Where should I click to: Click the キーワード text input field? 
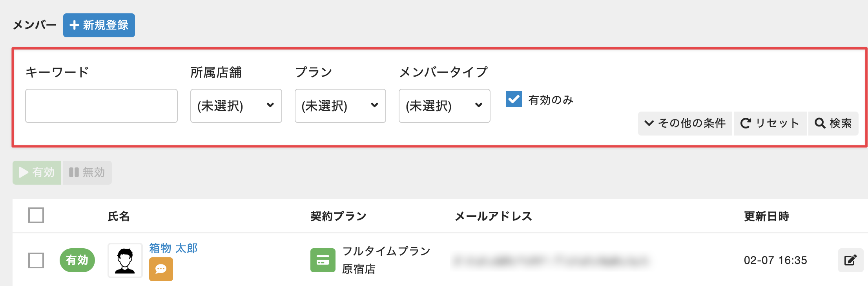(101, 106)
